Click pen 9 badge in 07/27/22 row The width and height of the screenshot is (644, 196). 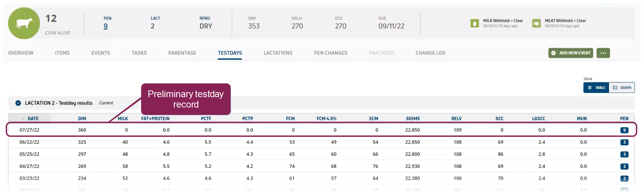624,130
